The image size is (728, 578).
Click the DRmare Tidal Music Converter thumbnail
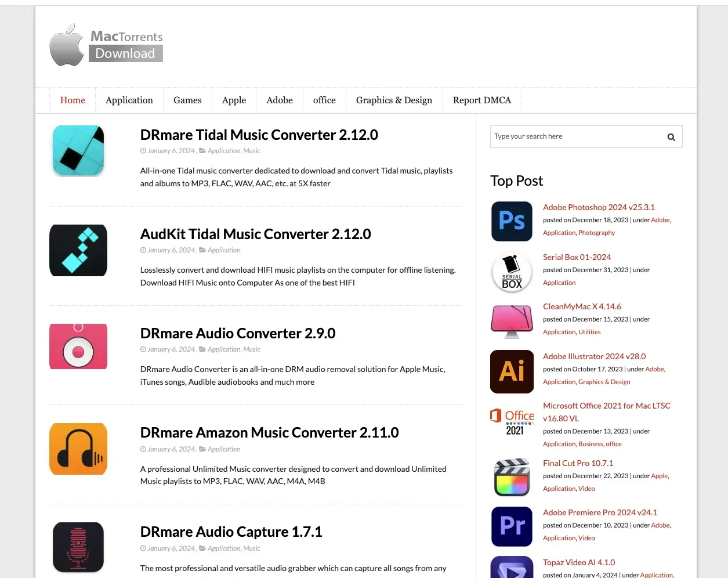[x=78, y=150]
